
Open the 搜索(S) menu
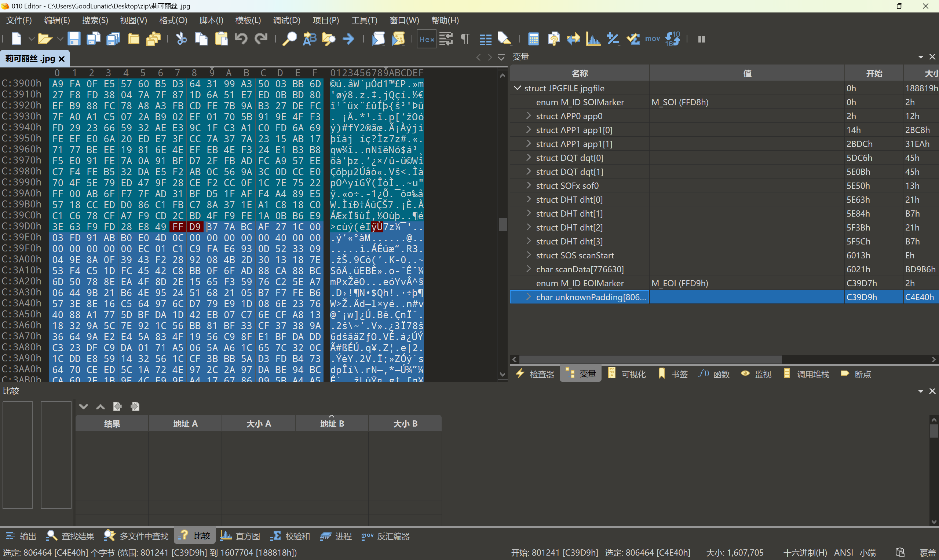click(x=95, y=20)
